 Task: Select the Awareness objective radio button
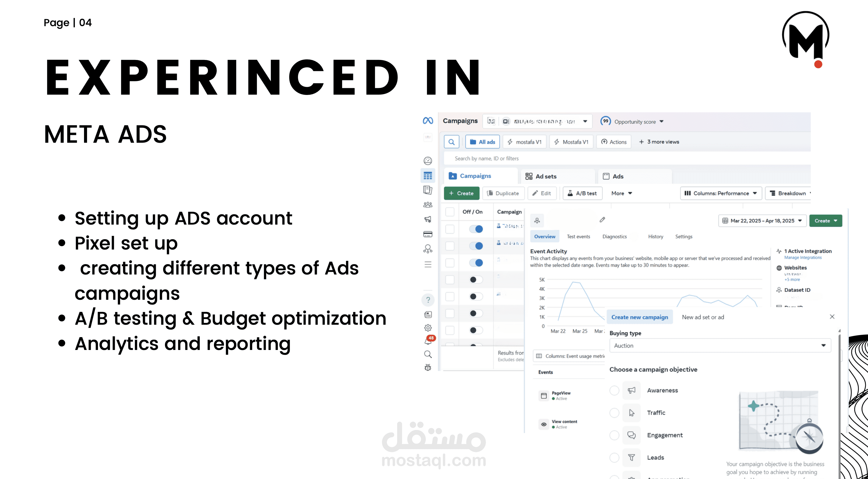pos(614,390)
